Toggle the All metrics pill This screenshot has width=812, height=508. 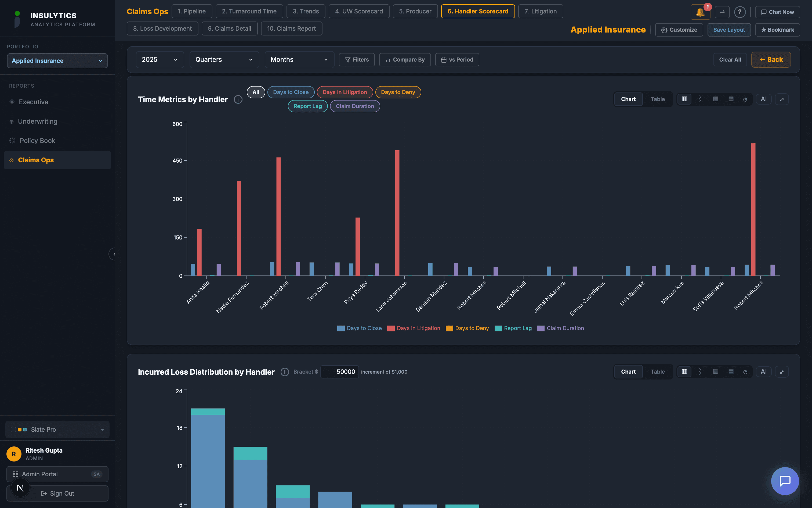256,92
